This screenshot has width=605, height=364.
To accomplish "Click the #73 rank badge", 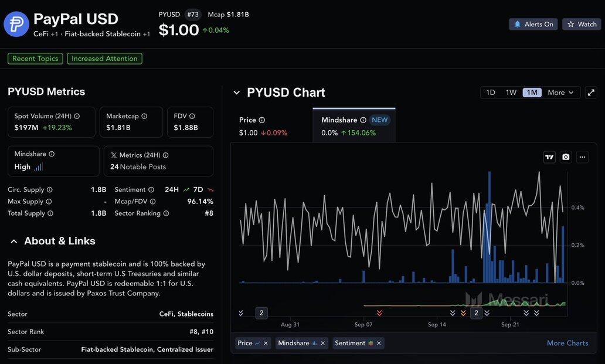I will coord(193,15).
